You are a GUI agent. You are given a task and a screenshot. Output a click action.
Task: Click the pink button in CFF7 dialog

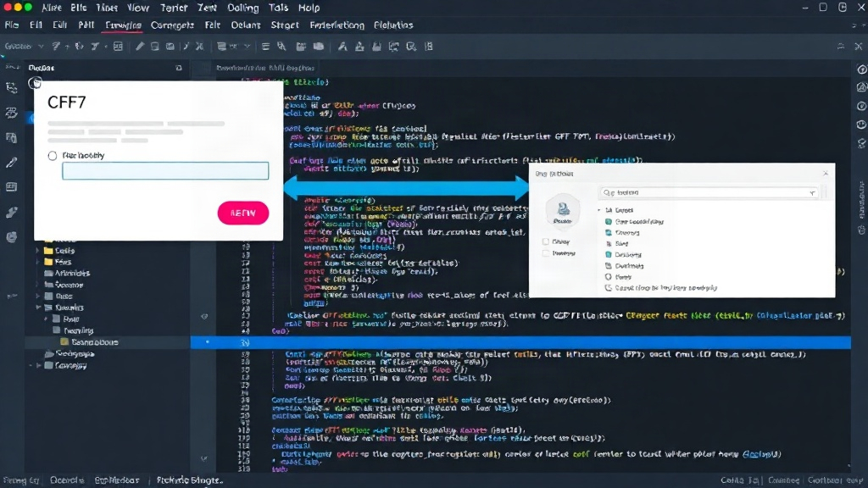243,213
